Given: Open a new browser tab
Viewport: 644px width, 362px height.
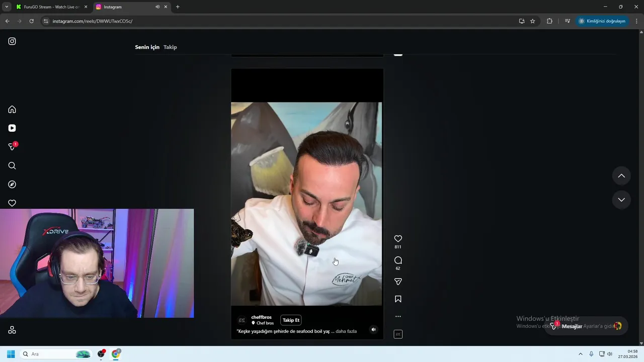Looking at the screenshot, I should click(x=178, y=7).
